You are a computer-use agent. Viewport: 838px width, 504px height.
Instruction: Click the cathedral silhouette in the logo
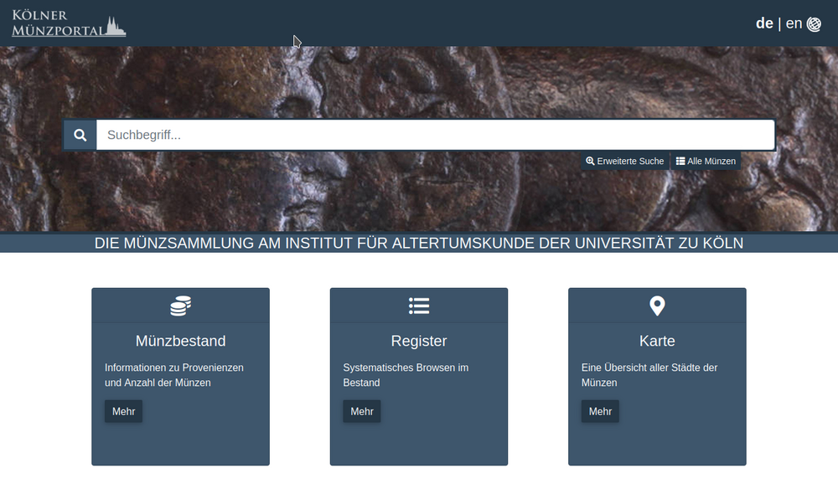(115, 26)
